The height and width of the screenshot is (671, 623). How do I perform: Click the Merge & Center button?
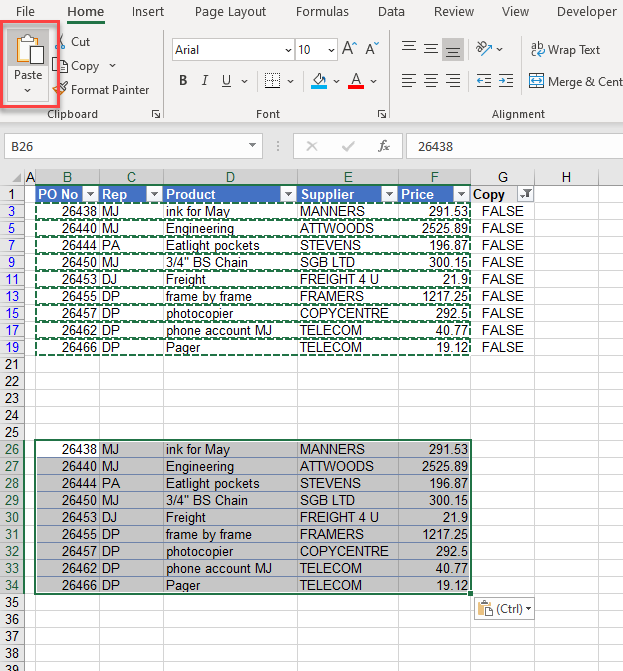tap(574, 81)
